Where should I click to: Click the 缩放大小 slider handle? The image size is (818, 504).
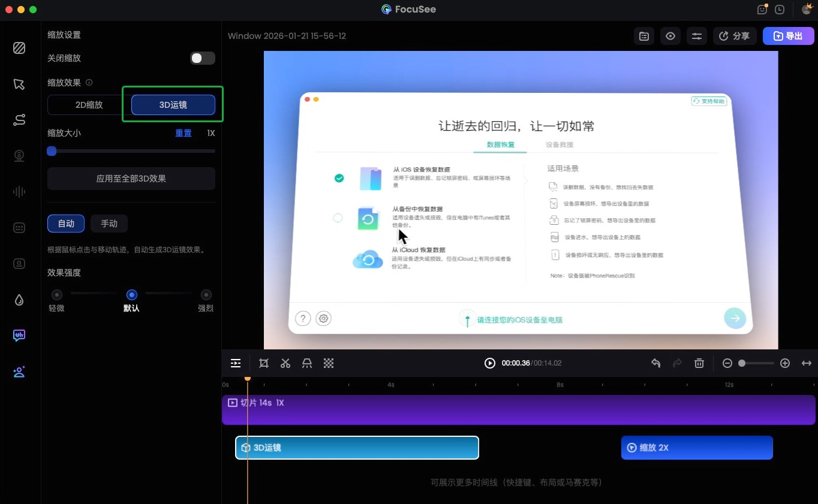coord(52,151)
